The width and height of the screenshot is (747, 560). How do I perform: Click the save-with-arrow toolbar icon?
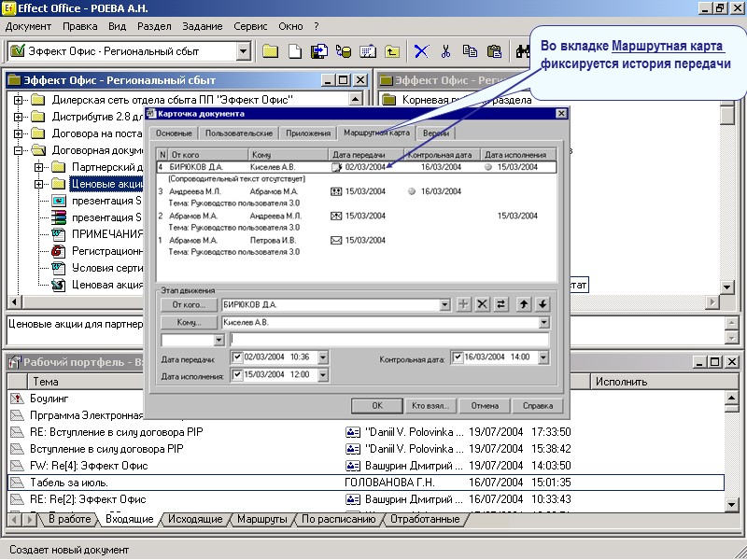pos(319,51)
